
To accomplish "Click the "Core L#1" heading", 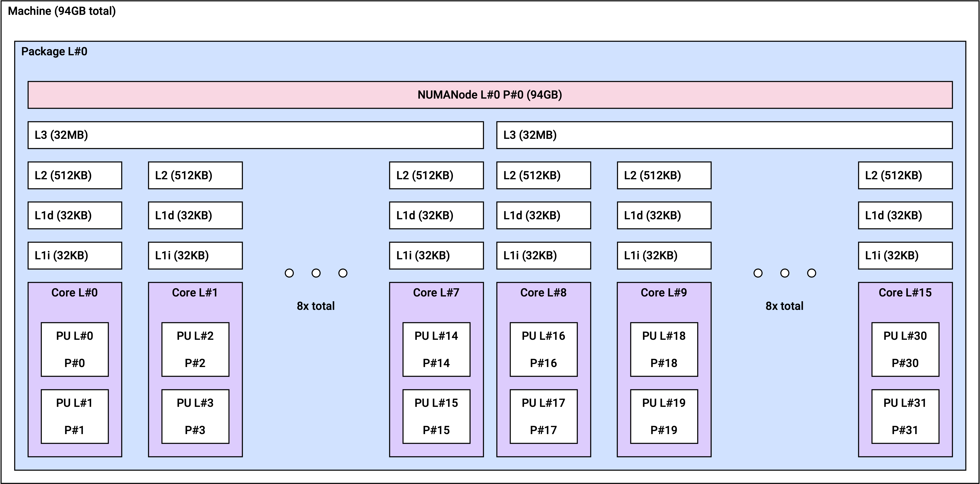I will coord(195,293).
